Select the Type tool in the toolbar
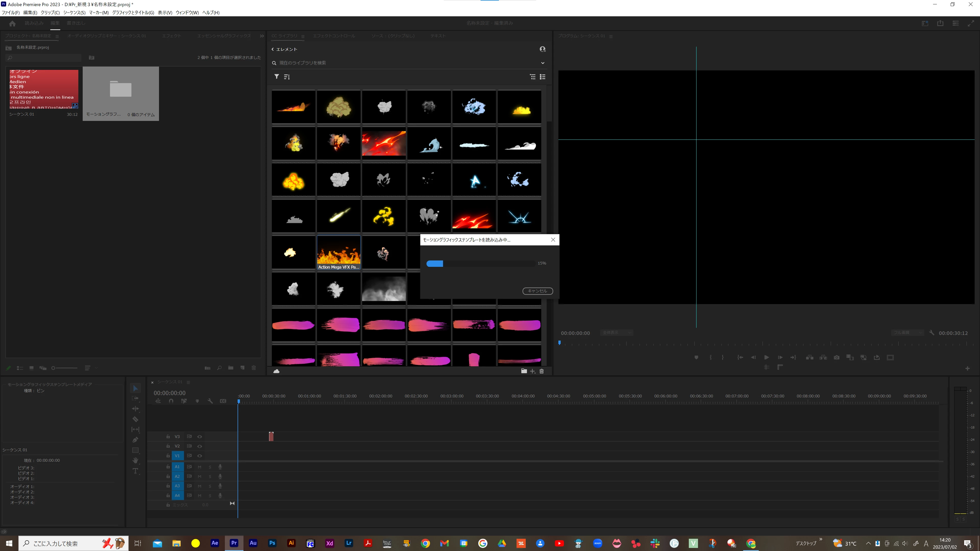This screenshot has width=980, height=551. coord(135,471)
